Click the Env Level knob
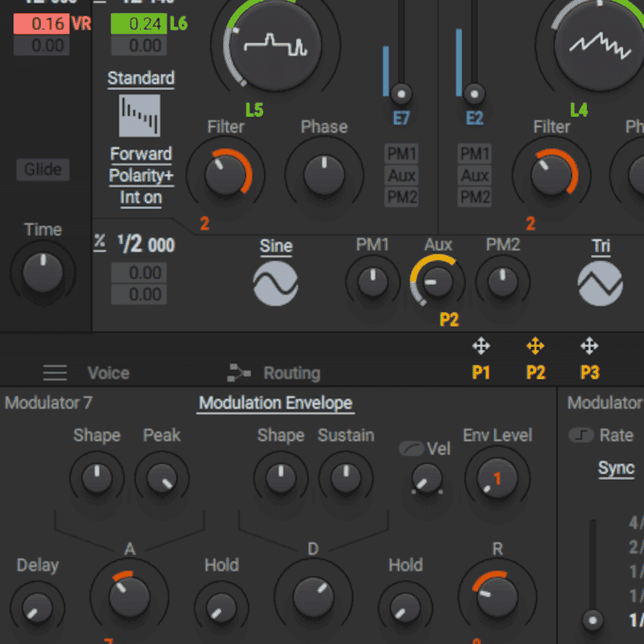The image size is (644, 644). pyautogui.click(x=497, y=479)
